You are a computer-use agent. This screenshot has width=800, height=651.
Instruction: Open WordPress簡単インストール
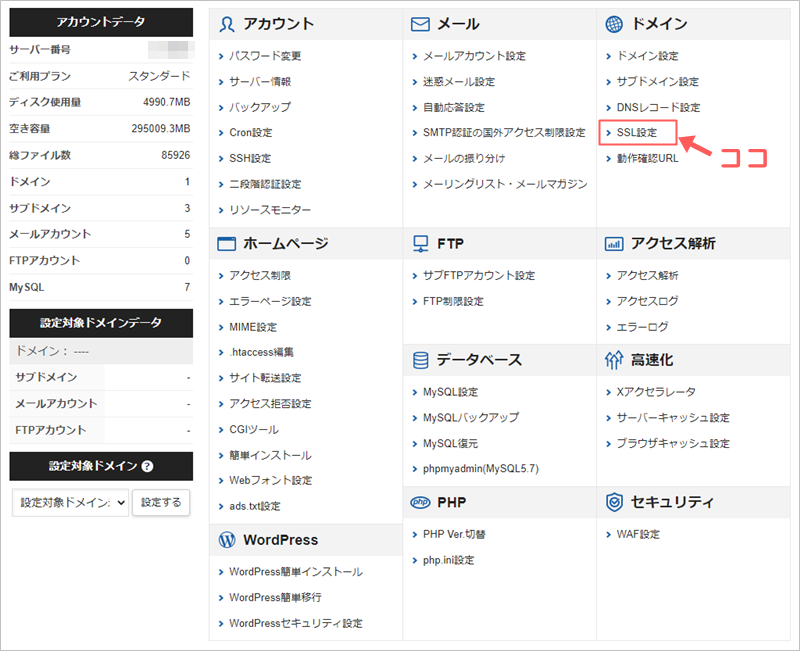coord(295,572)
